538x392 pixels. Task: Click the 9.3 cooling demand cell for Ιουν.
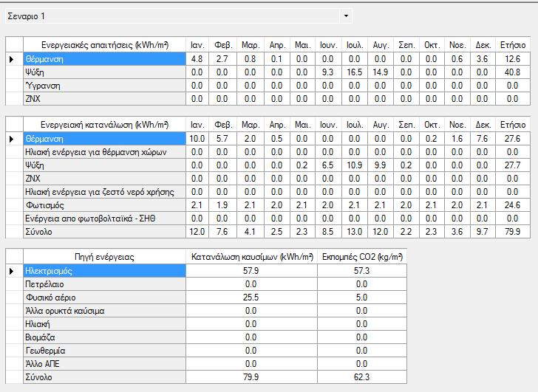pos(329,72)
